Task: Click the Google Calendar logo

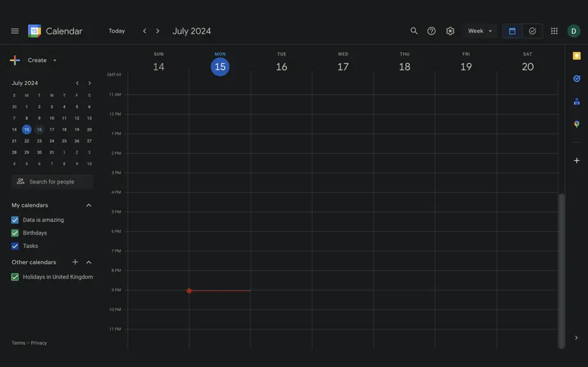Action: click(34, 31)
